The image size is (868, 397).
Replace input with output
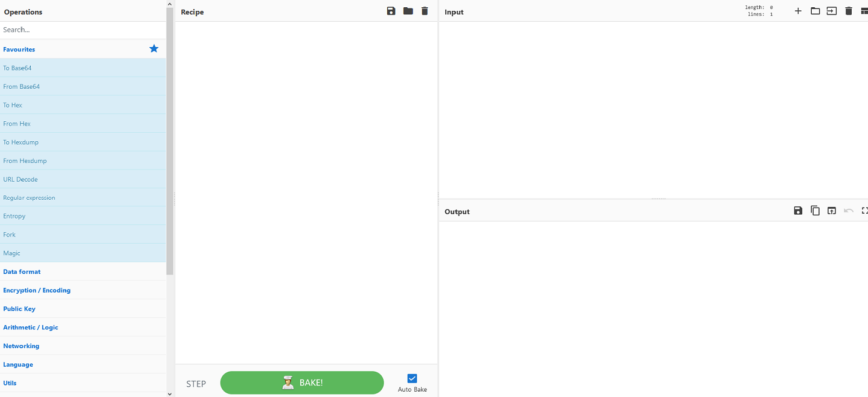click(x=832, y=211)
